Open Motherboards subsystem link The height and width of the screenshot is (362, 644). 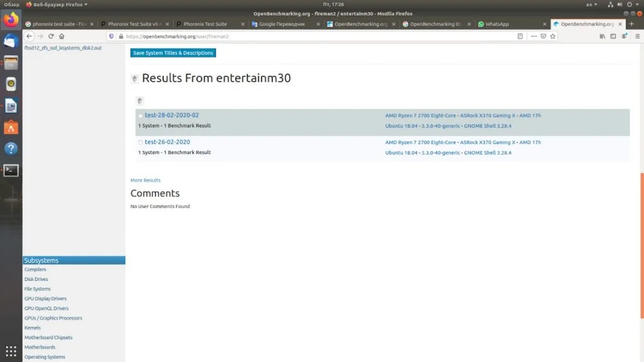point(40,347)
